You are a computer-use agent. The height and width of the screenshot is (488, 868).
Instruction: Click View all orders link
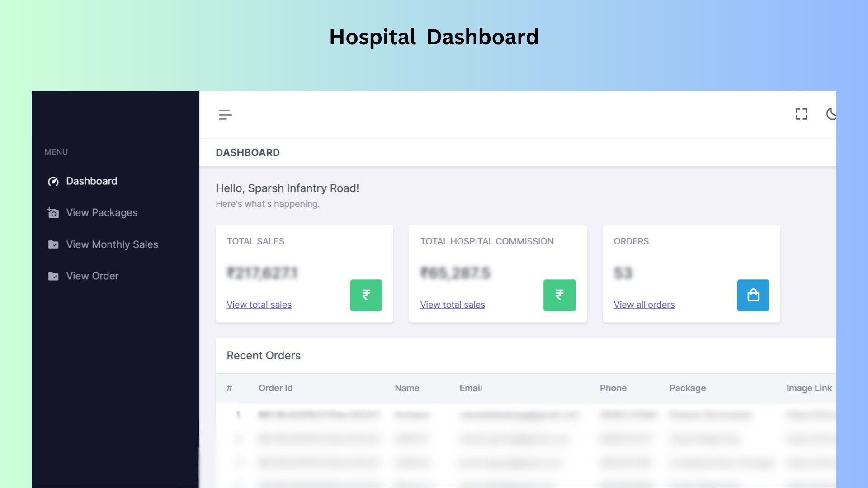tap(644, 305)
